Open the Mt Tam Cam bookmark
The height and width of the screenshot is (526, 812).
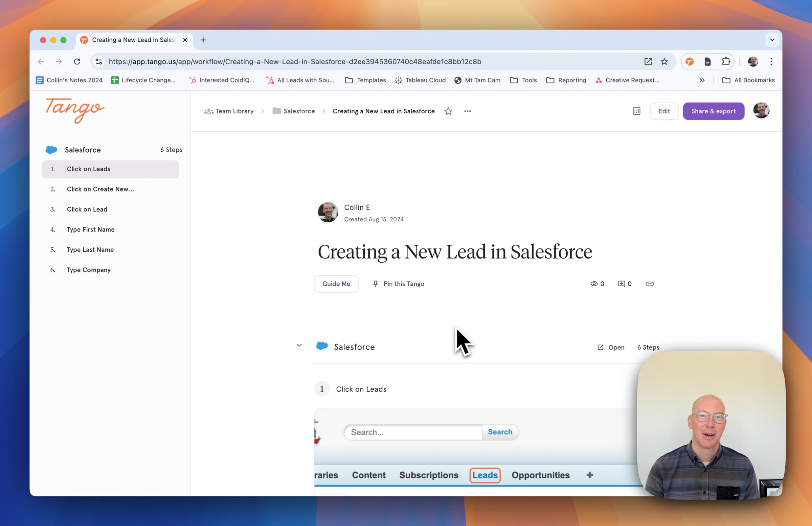pyautogui.click(x=477, y=80)
